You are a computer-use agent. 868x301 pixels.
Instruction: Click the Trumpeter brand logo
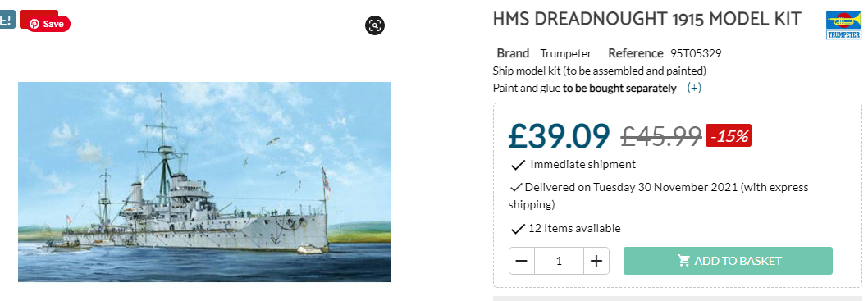(x=843, y=25)
